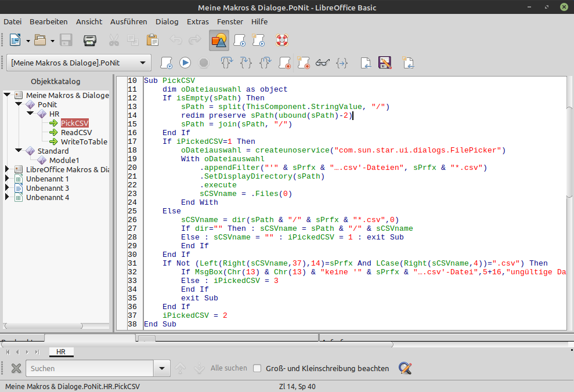This screenshot has height=392, width=574.
Task: Click the Insert BASIC Source icon
Action: coord(366,63)
